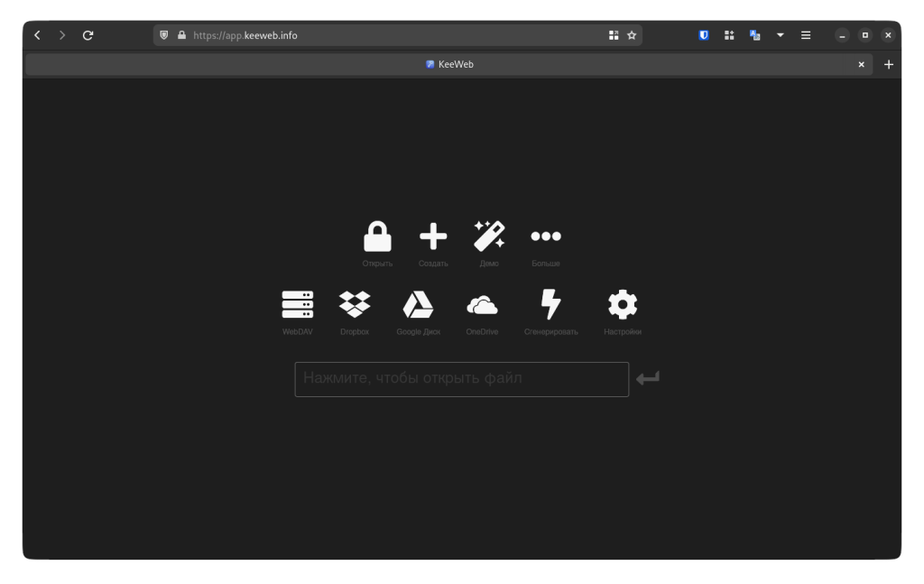Open from Google Drive icon

[x=419, y=305]
